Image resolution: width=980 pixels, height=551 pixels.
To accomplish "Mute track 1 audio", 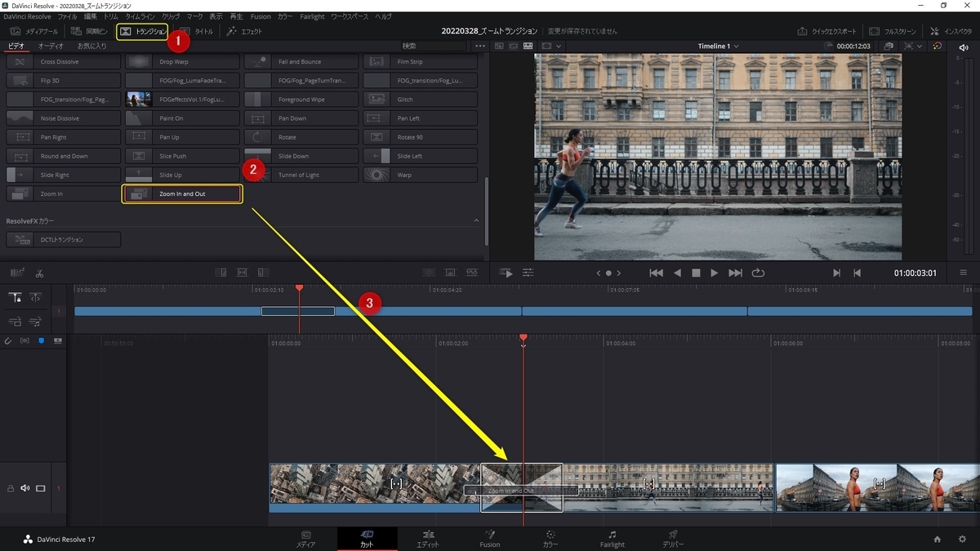I will click(x=25, y=488).
